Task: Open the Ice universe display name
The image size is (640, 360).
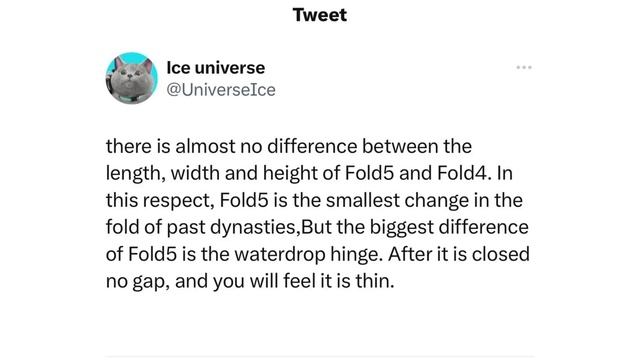Action: [x=216, y=68]
